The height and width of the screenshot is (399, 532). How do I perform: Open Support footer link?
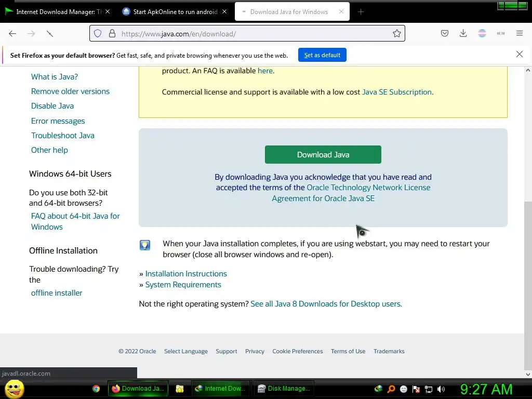pyautogui.click(x=227, y=352)
